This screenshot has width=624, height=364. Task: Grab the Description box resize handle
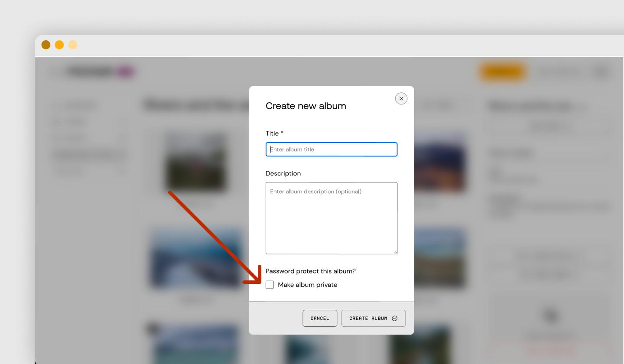(x=395, y=251)
